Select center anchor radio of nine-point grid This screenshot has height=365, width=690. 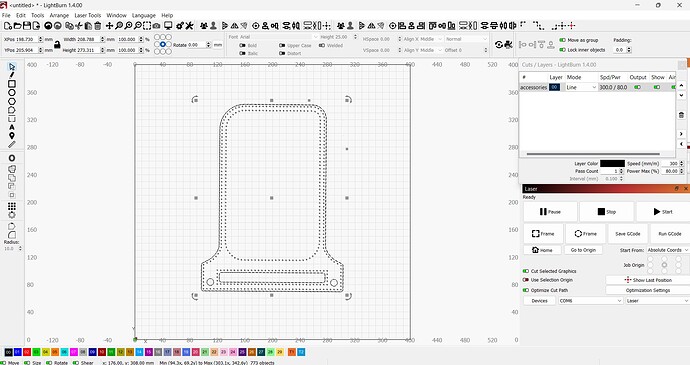point(163,44)
